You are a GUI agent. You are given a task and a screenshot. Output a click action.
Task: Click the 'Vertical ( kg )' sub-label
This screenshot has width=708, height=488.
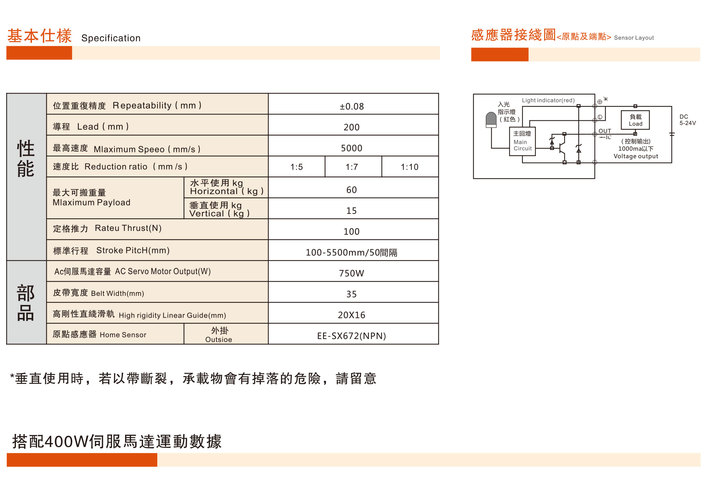pyautogui.click(x=219, y=213)
